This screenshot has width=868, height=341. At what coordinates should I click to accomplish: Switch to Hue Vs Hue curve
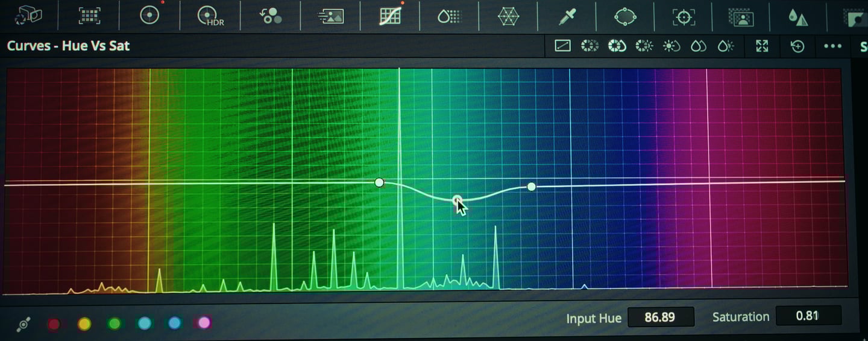click(x=590, y=46)
